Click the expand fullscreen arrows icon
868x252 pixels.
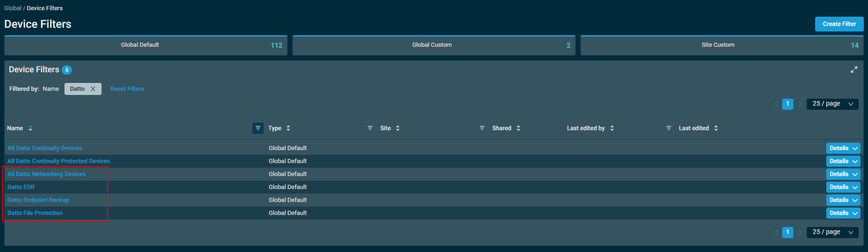pos(854,70)
